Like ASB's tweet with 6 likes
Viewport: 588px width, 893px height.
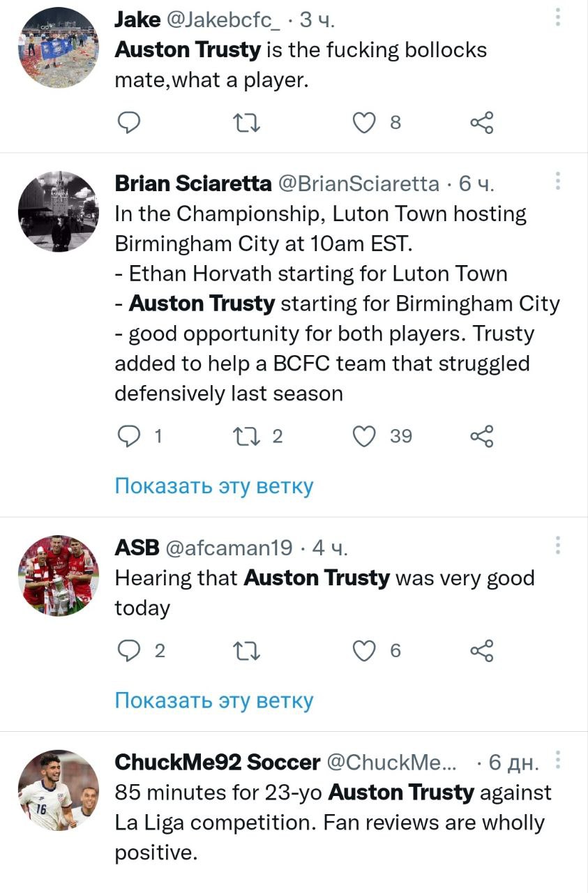pos(363,651)
